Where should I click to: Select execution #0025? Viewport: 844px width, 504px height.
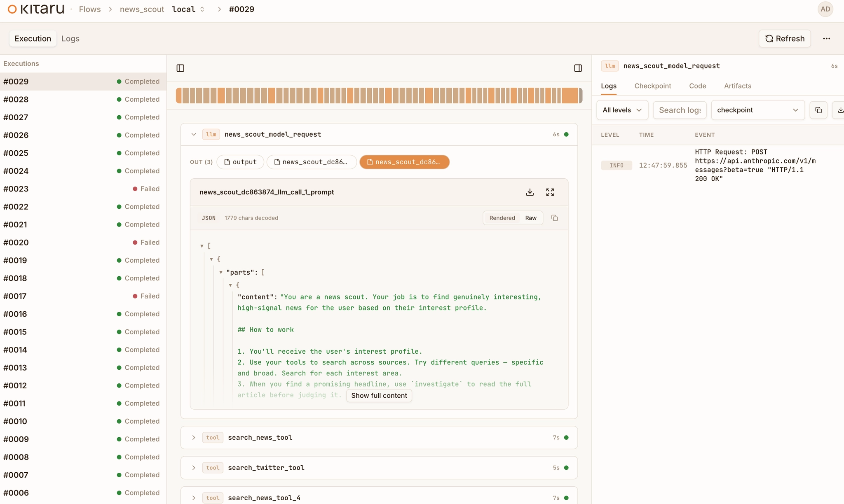pyautogui.click(x=83, y=153)
